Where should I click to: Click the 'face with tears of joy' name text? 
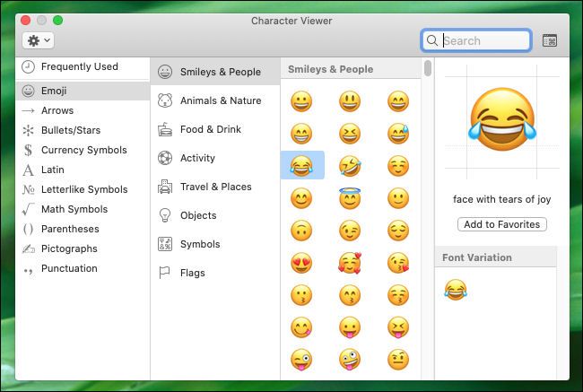(502, 199)
